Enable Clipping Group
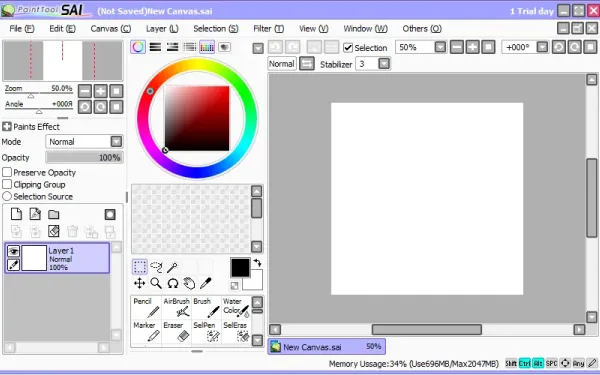 coord(7,184)
